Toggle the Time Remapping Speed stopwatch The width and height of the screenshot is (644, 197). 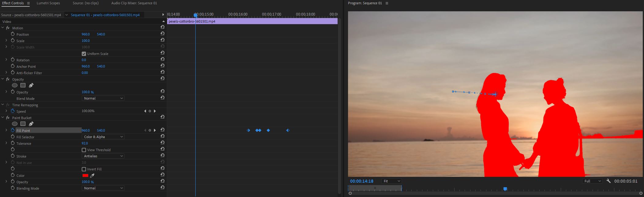[13, 111]
